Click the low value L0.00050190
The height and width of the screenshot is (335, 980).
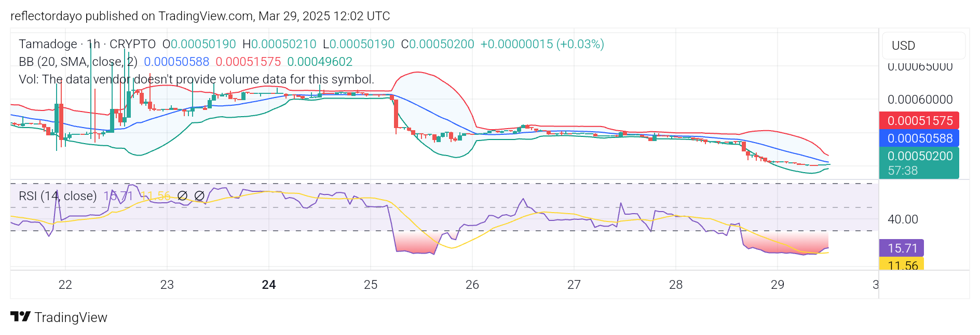[359, 44]
